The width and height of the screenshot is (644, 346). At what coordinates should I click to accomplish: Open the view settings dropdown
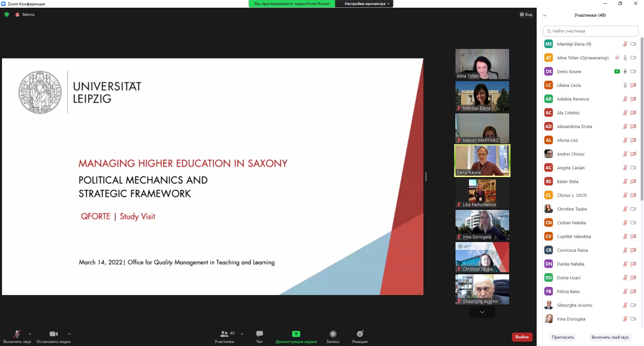367,4
